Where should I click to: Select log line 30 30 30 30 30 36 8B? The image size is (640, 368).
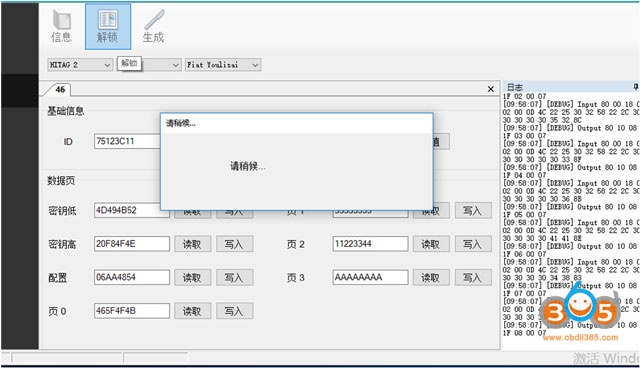click(542, 199)
